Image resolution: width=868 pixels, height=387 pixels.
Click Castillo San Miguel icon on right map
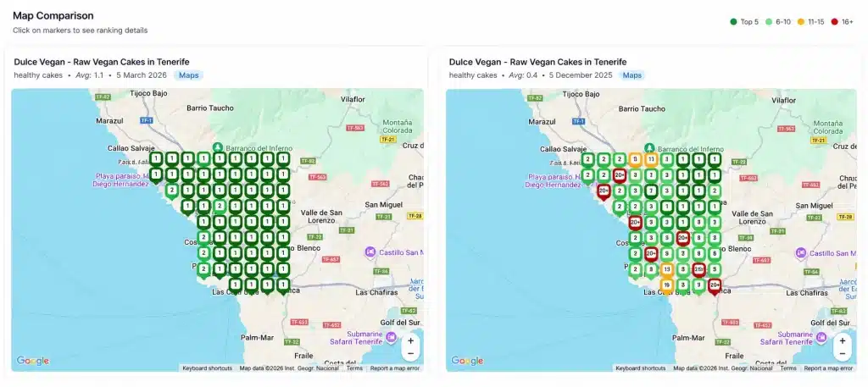(801, 252)
